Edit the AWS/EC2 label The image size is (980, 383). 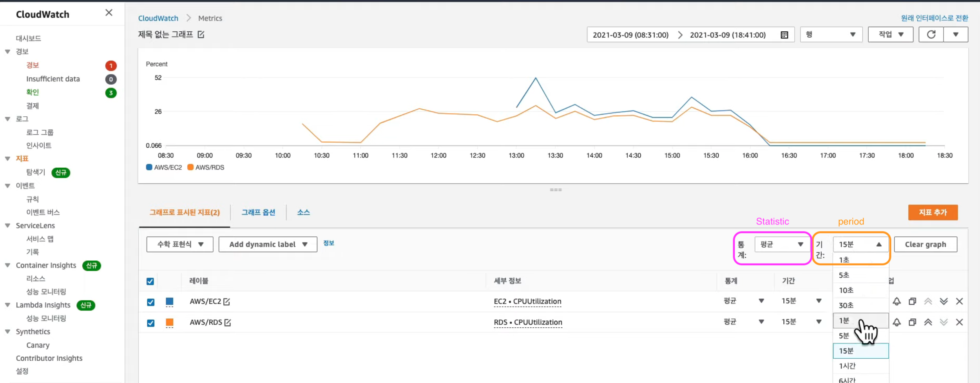pyautogui.click(x=226, y=302)
